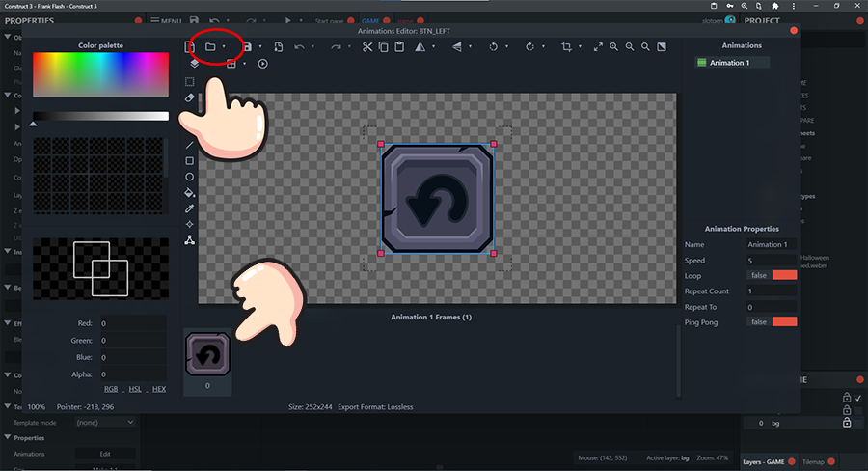Expand the save button dropdown arrow
The image size is (868, 471).
pos(261,46)
